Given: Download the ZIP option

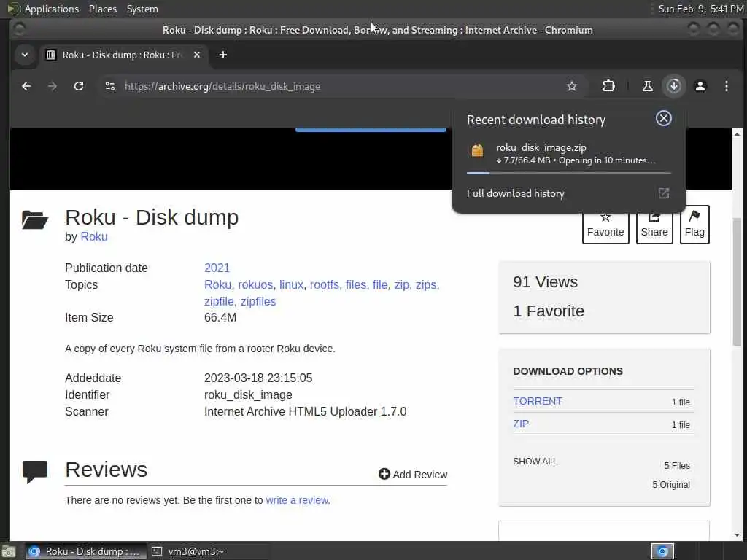Looking at the screenshot, I should click(x=521, y=424).
